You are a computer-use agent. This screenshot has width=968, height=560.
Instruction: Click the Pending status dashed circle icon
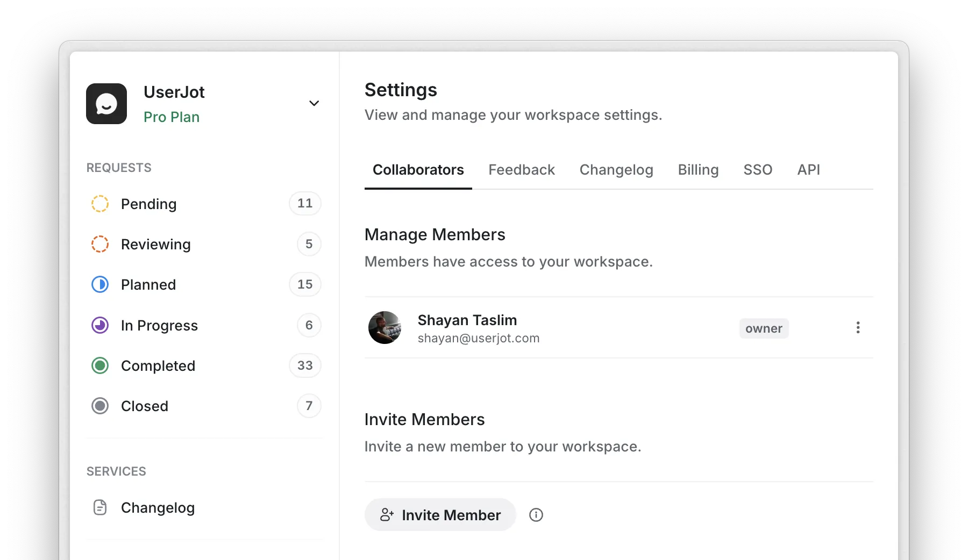[x=100, y=204]
